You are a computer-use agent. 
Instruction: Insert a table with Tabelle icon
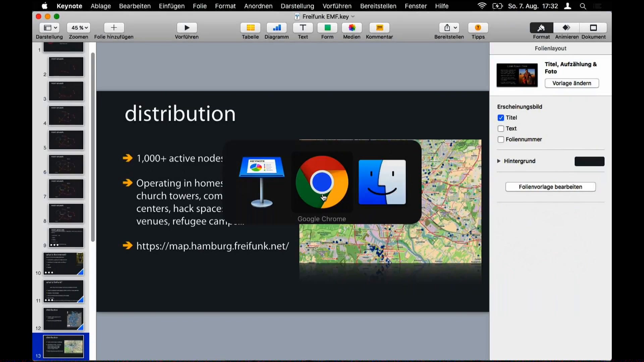point(250,27)
